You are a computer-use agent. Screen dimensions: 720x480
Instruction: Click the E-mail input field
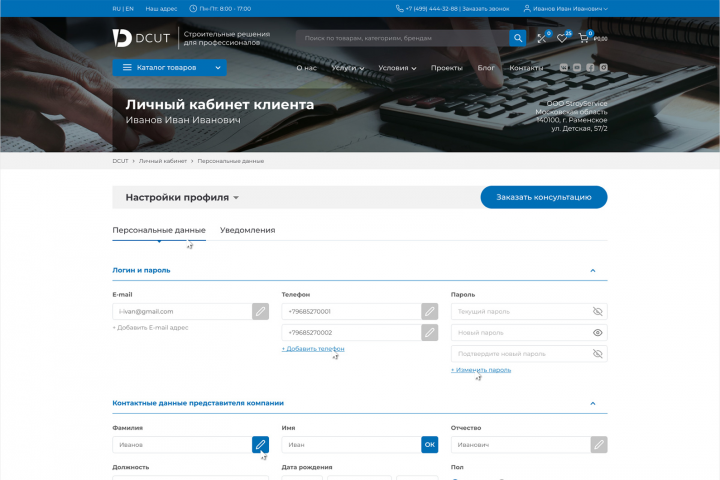(x=182, y=311)
